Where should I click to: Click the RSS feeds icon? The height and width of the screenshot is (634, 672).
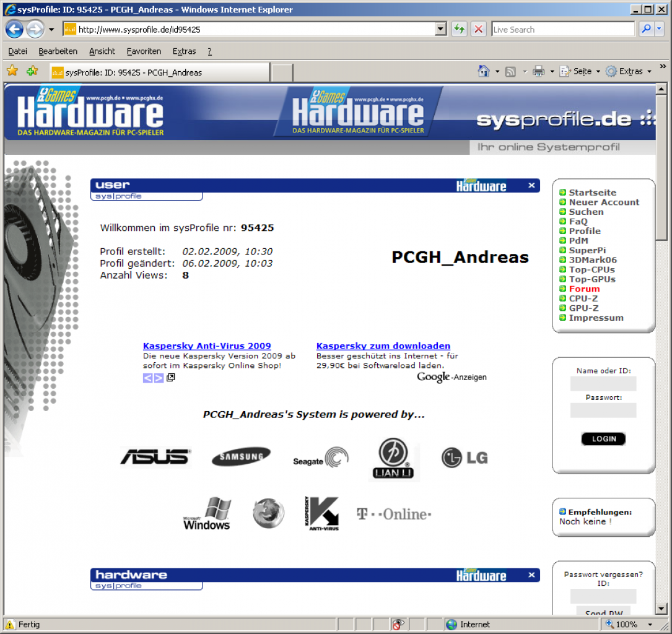pos(510,72)
